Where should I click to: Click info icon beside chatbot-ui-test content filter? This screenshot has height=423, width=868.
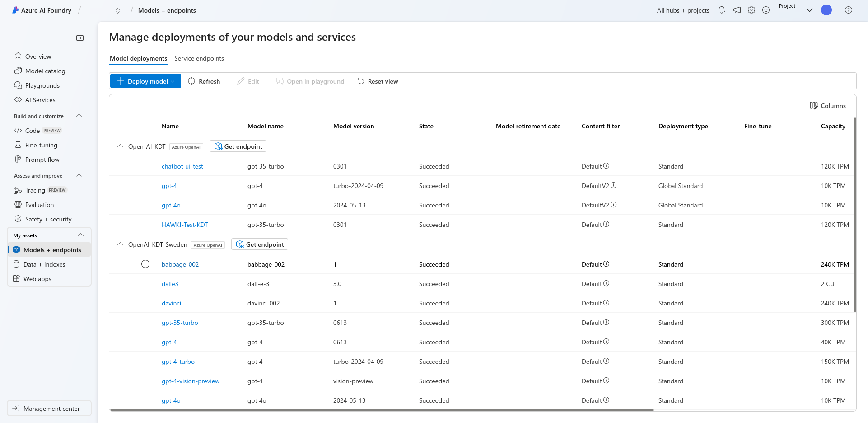(607, 166)
